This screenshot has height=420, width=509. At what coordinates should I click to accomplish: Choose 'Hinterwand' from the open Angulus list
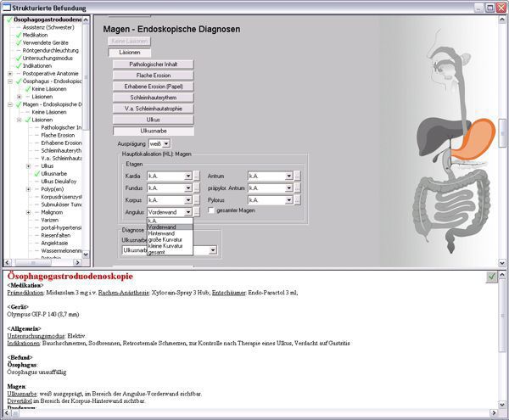(x=161, y=233)
